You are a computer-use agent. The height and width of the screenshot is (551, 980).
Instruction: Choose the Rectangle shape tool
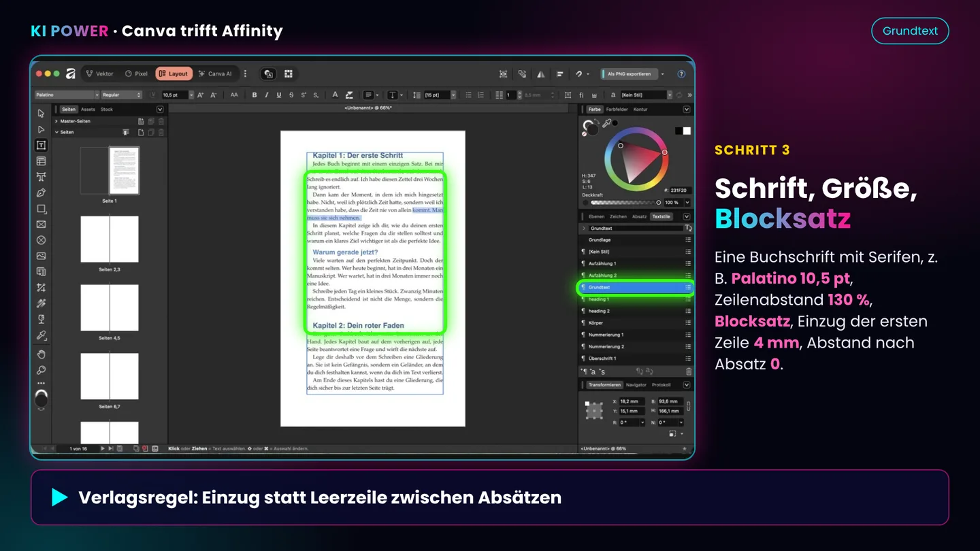[x=41, y=209]
